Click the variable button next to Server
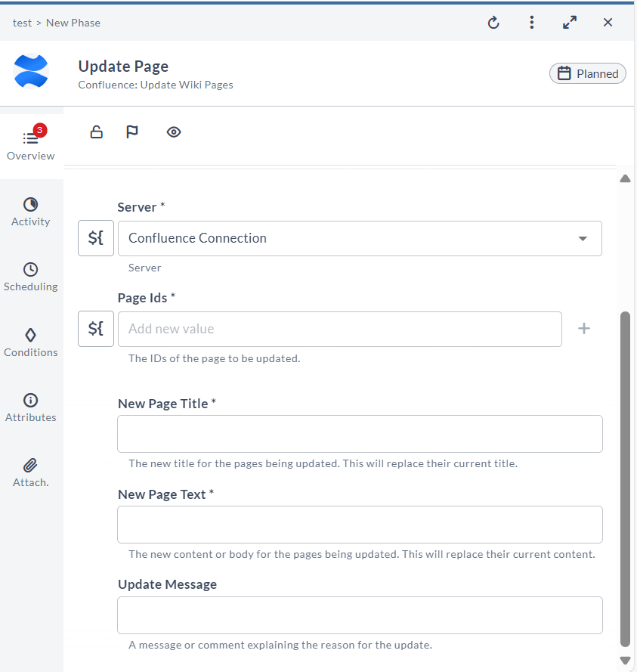Viewport: 637px width, 672px height. click(x=96, y=238)
